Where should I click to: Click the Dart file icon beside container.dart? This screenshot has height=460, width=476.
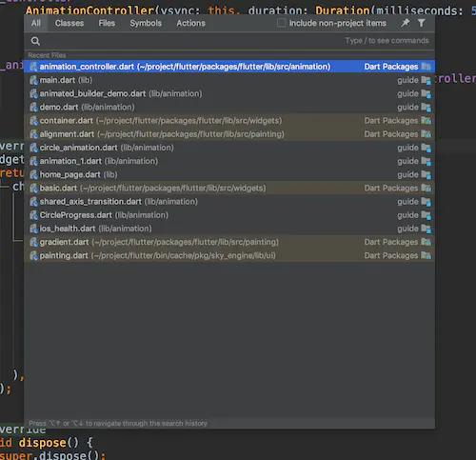[33, 121]
